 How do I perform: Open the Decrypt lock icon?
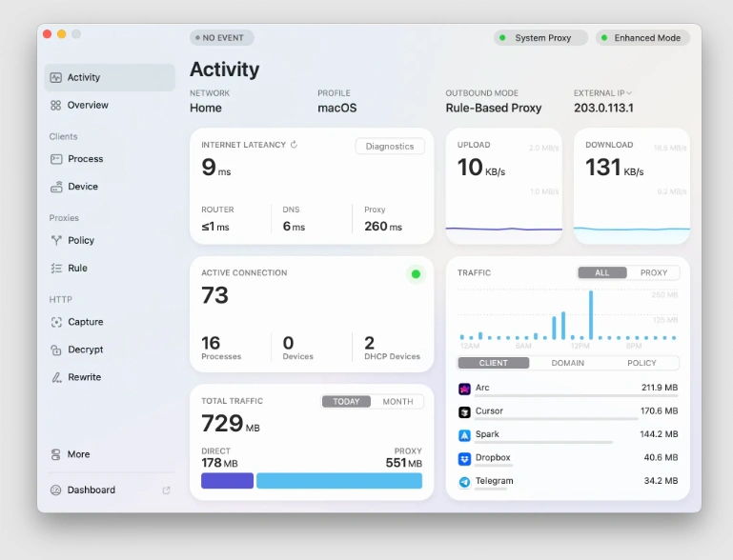(x=56, y=350)
